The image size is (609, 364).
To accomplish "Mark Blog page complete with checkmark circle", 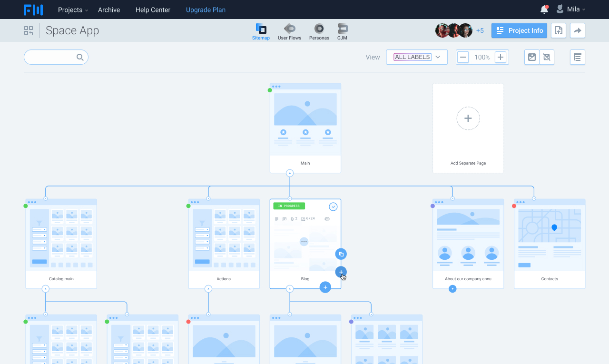I will [x=333, y=207].
